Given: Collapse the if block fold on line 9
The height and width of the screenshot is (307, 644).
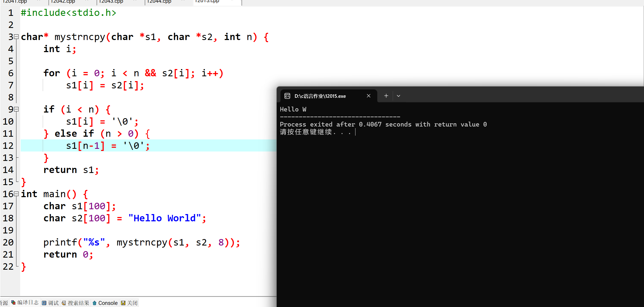Looking at the screenshot, I should click(16, 109).
